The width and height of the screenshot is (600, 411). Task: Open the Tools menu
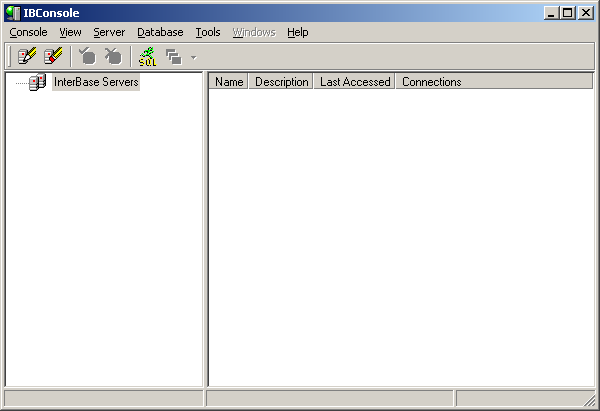point(208,32)
